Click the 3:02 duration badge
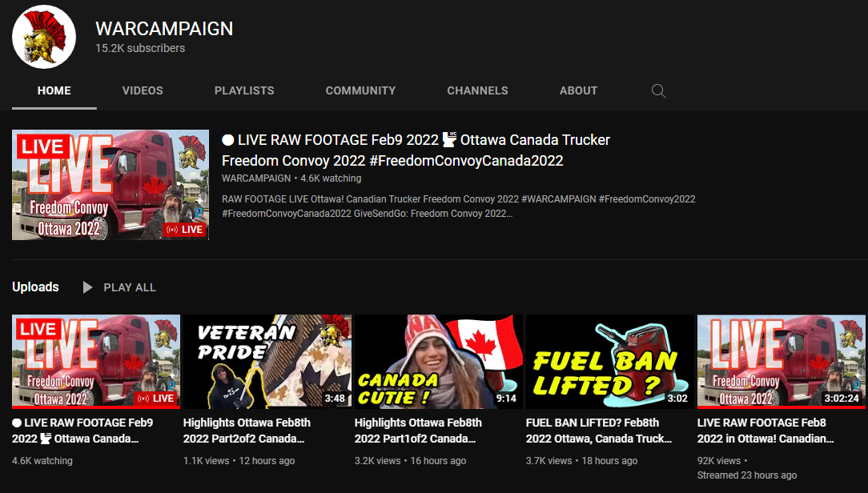The image size is (868, 493). [x=677, y=399]
